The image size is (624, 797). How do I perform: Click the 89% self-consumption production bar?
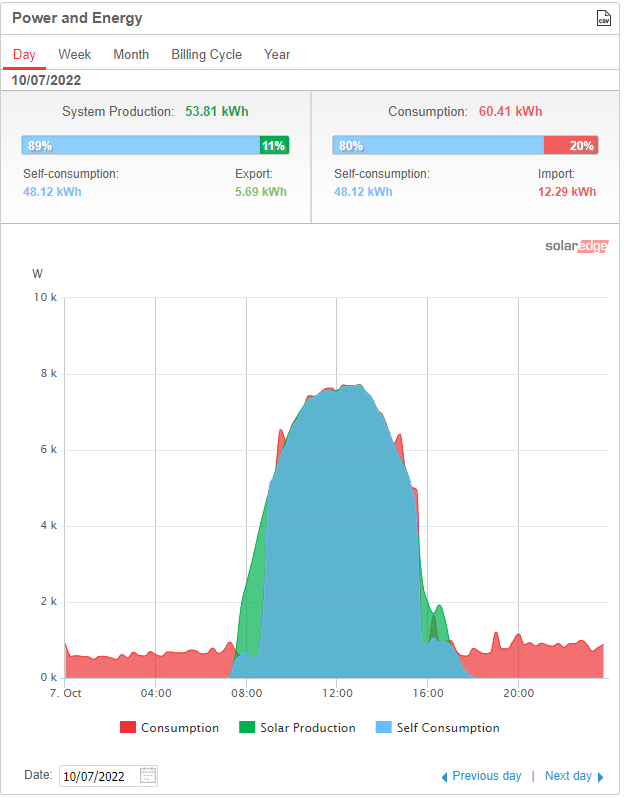(140, 146)
